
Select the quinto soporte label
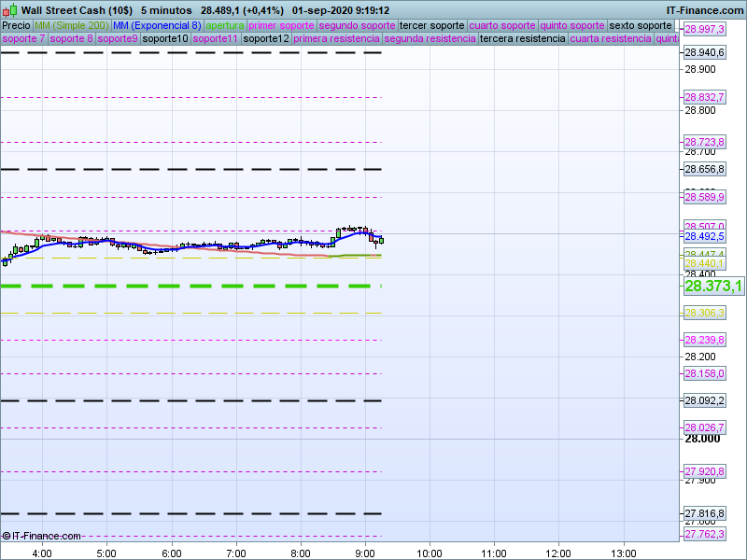pyautogui.click(x=573, y=25)
